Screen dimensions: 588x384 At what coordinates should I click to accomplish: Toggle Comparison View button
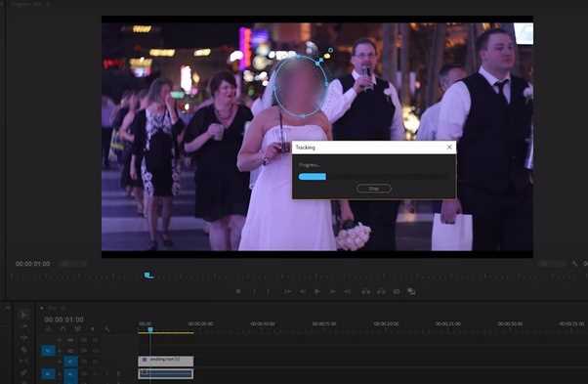tap(411, 292)
